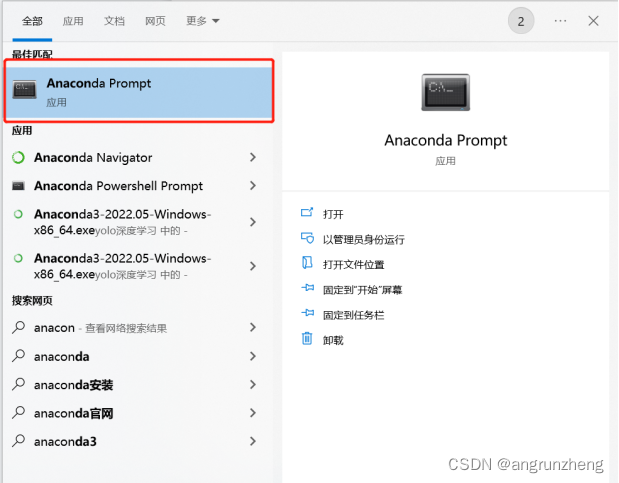Click the circular badge showing 2
The height and width of the screenshot is (483, 619).
(521, 21)
